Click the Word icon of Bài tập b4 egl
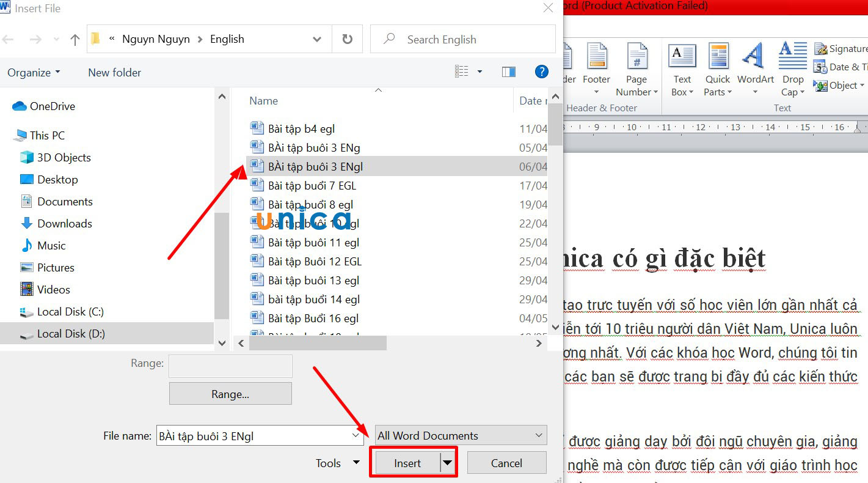Image resolution: width=868 pixels, height=483 pixels. tap(257, 128)
